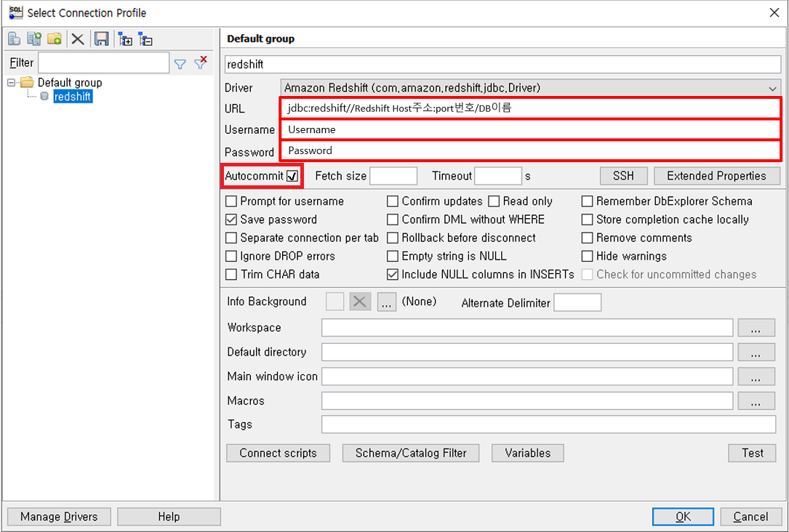
Task: Enable Ignore DROP errors
Action: pos(231,256)
